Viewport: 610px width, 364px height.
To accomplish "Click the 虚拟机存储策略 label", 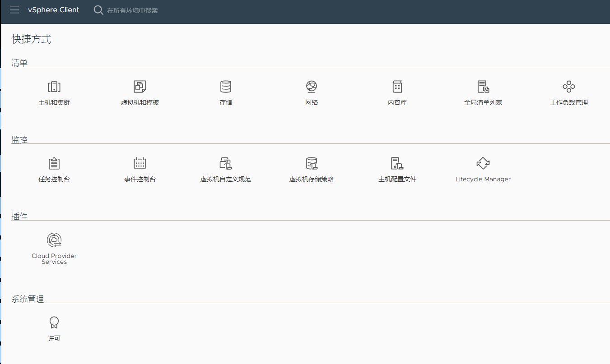I will [x=312, y=179].
